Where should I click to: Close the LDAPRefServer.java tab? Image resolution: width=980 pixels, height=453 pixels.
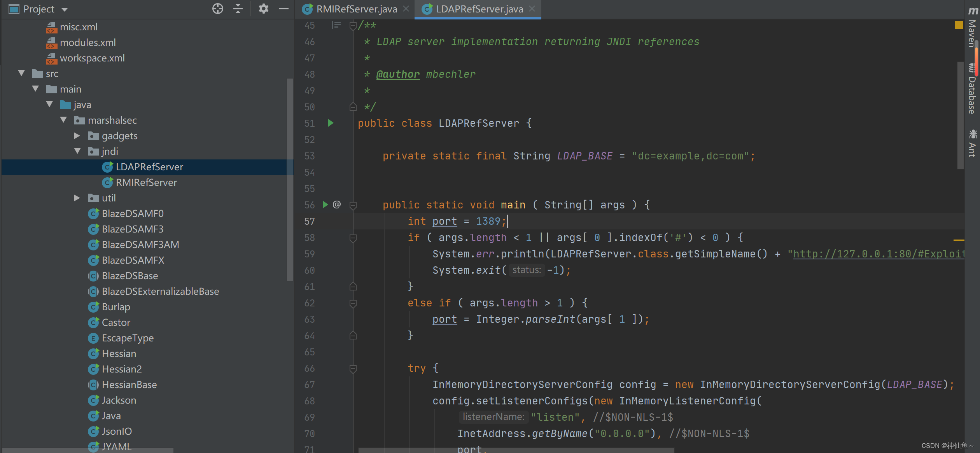click(x=532, y=9)
